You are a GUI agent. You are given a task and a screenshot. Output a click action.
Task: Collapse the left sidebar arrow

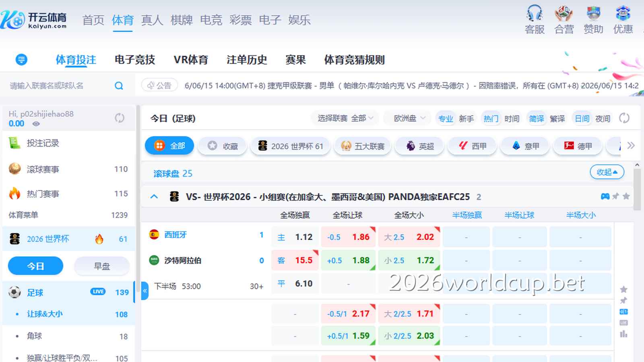point(145,290)
